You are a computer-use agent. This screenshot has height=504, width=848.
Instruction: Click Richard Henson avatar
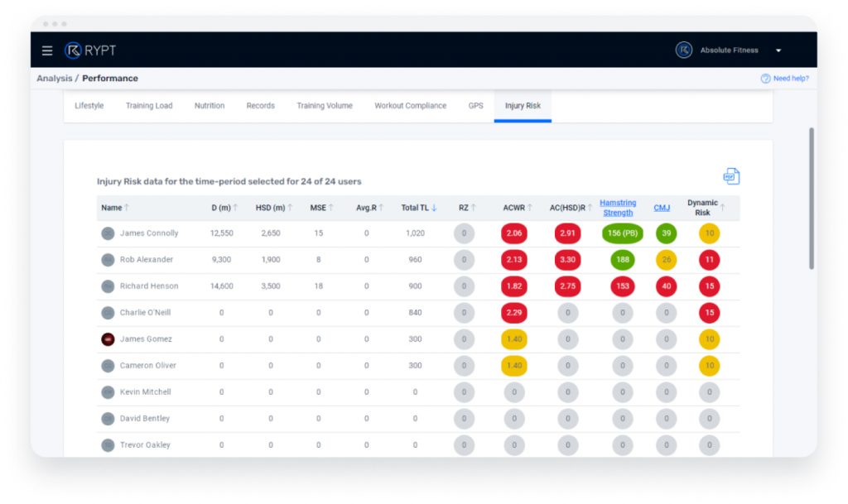(108, 286)
